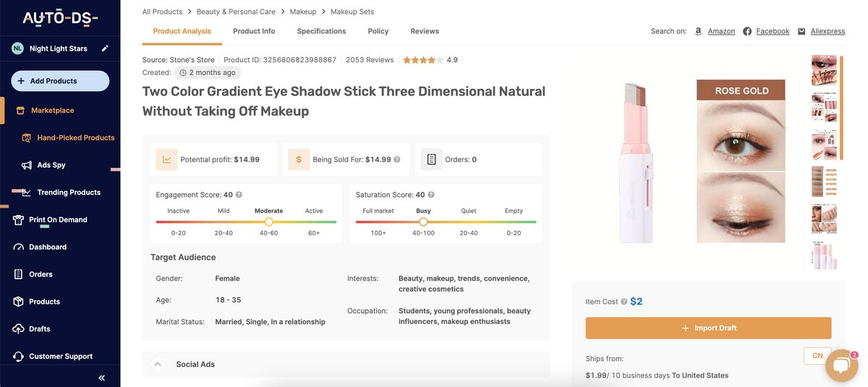Open the Policy tab
Image resolution: width=868 pixels, height=387 pixels.
(x=378, y=31)
